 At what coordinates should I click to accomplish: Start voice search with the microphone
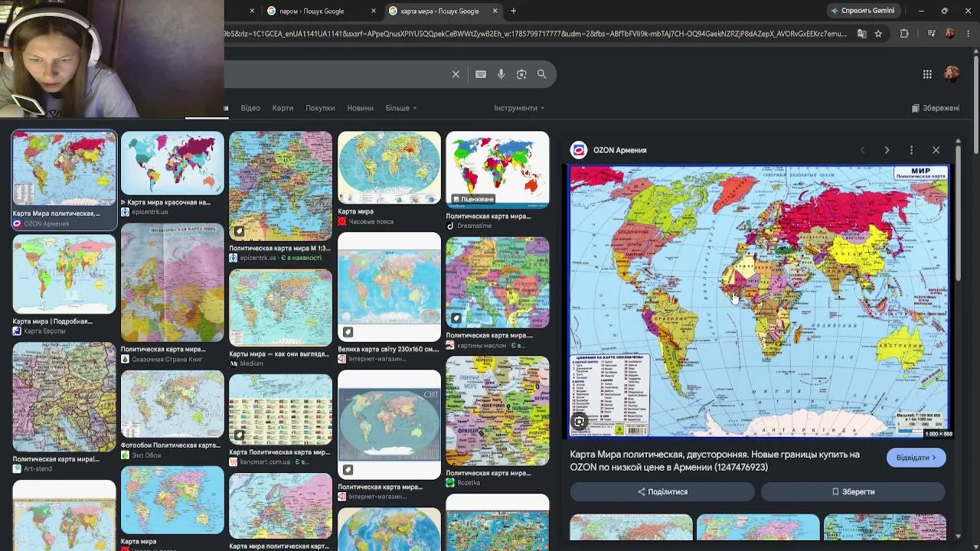[x=501, y=74]
